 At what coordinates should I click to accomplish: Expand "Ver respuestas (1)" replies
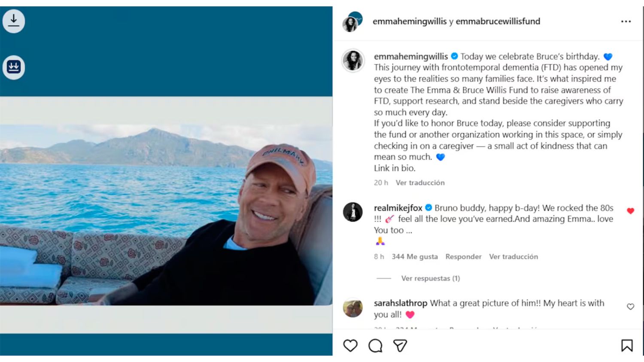430,278
